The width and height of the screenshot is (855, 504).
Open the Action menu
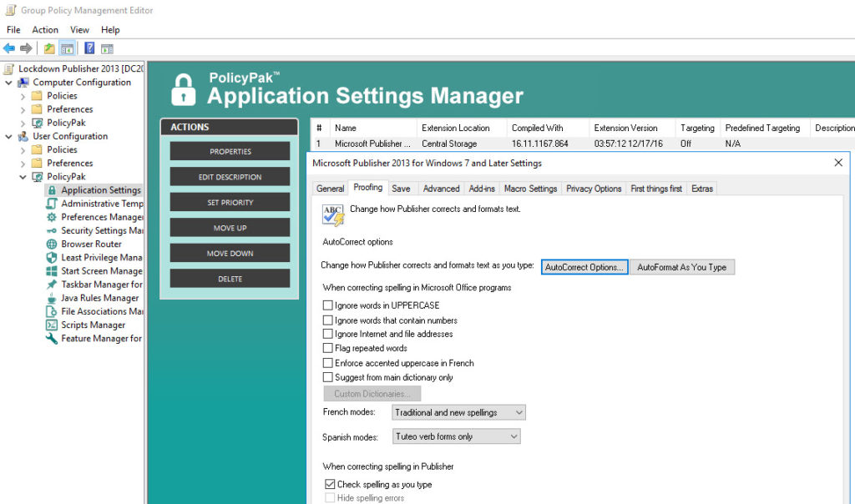pyautogui.click(x=45, y=30)
